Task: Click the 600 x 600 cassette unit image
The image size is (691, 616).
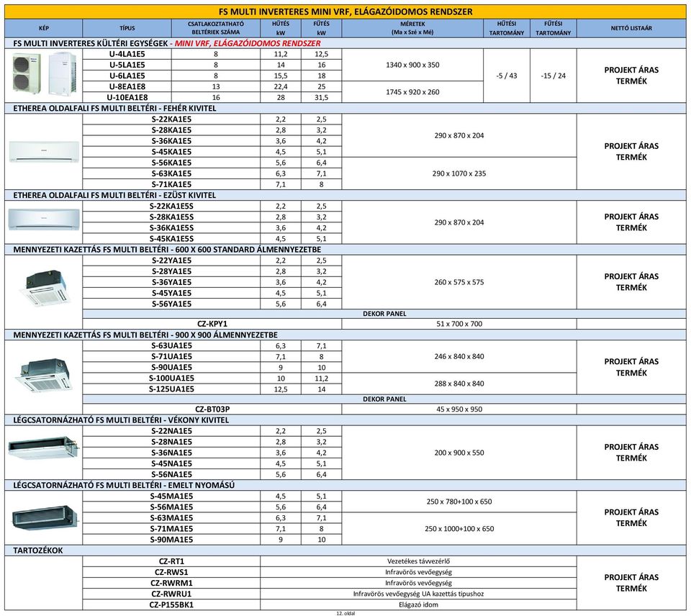Action: 45,288
